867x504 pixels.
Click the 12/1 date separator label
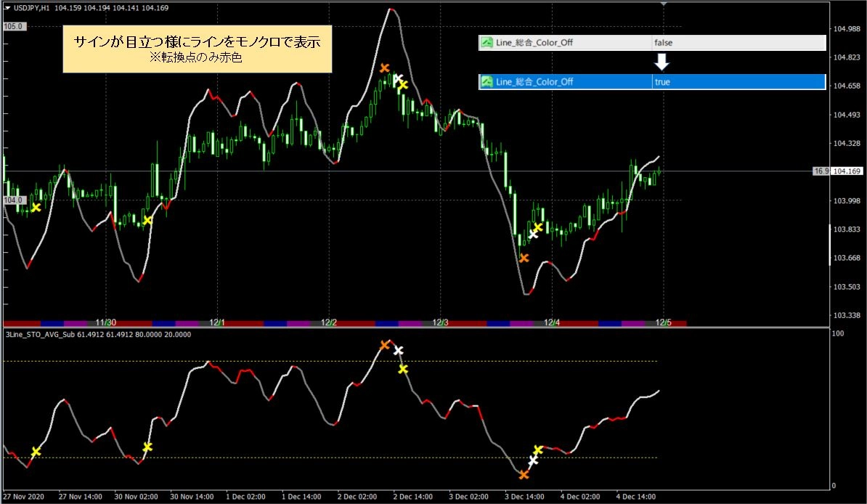pos(217,322)
